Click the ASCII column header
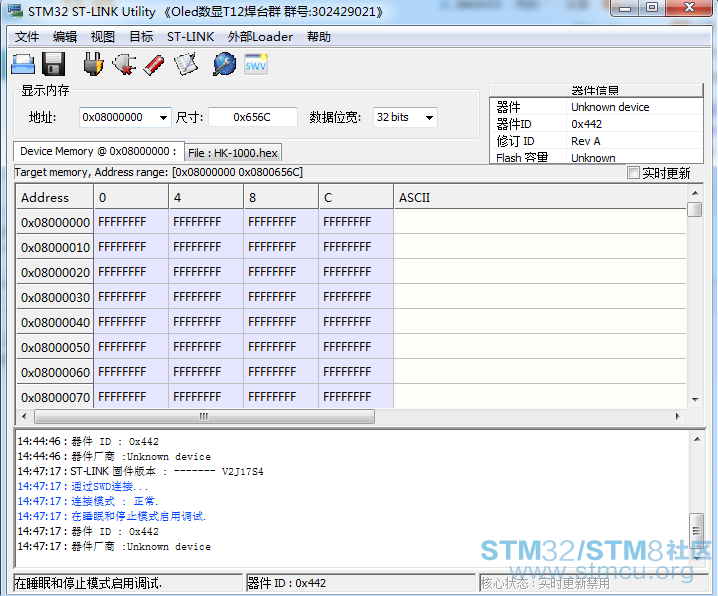718x596 pixels. (x=540, y=197)
